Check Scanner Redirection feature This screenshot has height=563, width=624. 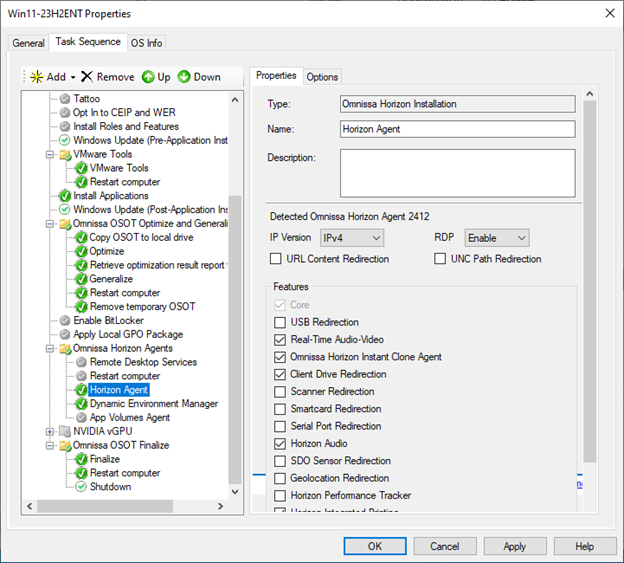[280, 392]
